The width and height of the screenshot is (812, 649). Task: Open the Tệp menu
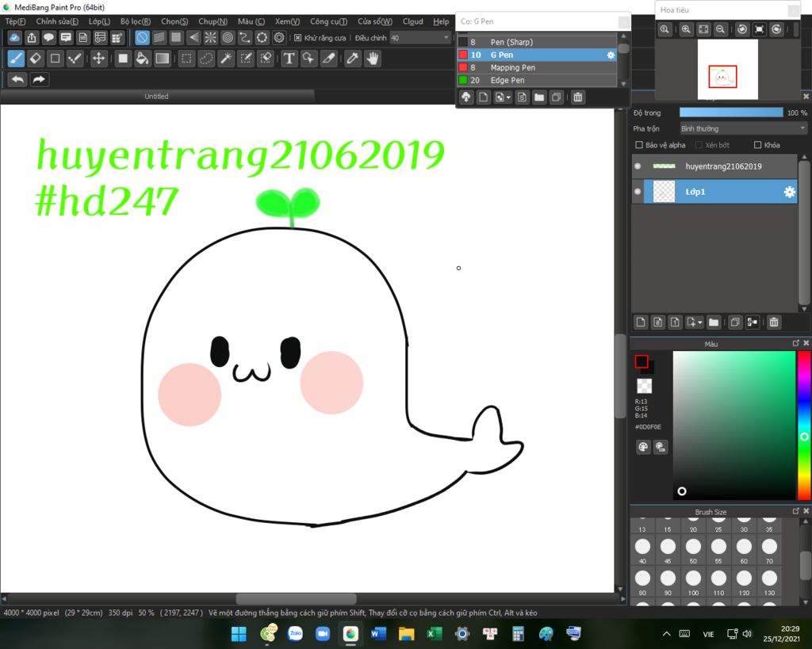pyautogui.click(x=15, y=21)
